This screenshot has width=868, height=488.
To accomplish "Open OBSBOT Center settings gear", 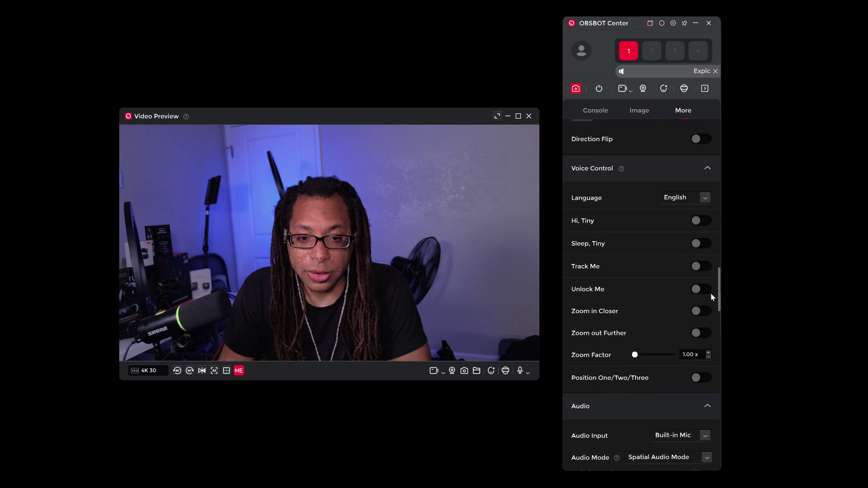I will tap(673, 23).
